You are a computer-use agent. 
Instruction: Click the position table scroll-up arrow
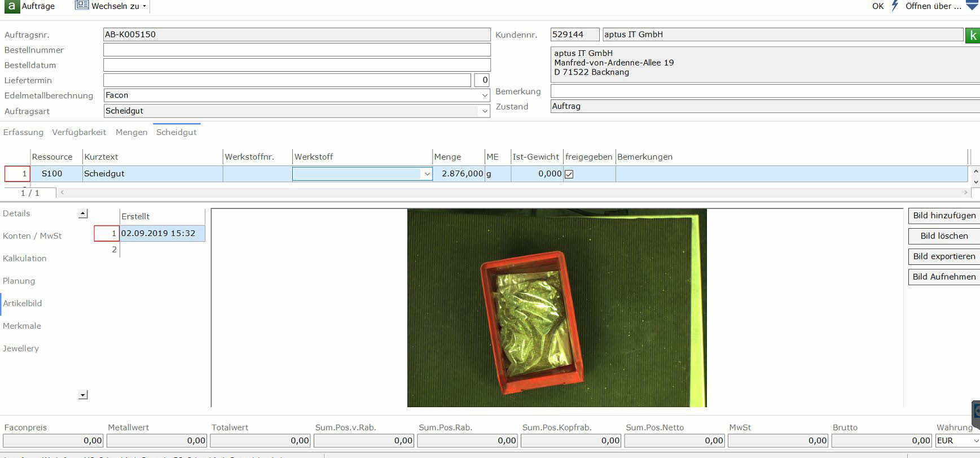[975, 171]
